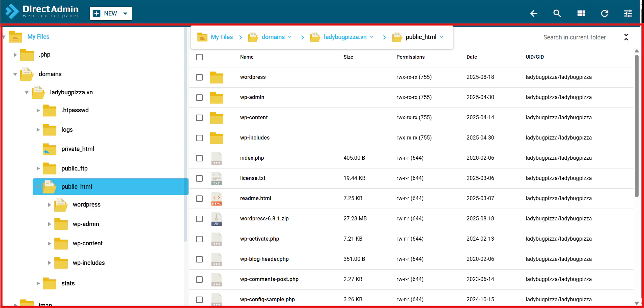Viewport: 644px width, 308px height.
Task: Click the scroll-down arrow of file list
Action: 637,303
